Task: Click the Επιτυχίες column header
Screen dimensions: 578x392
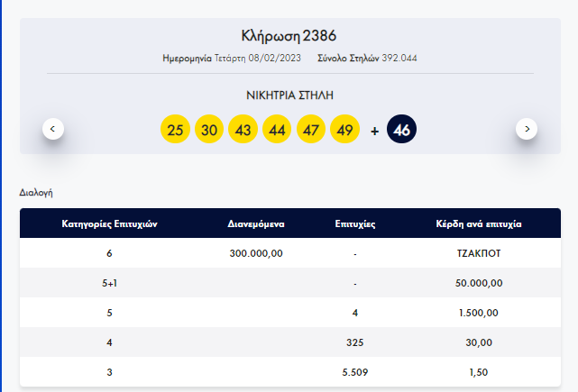Action: coord(355,223)
